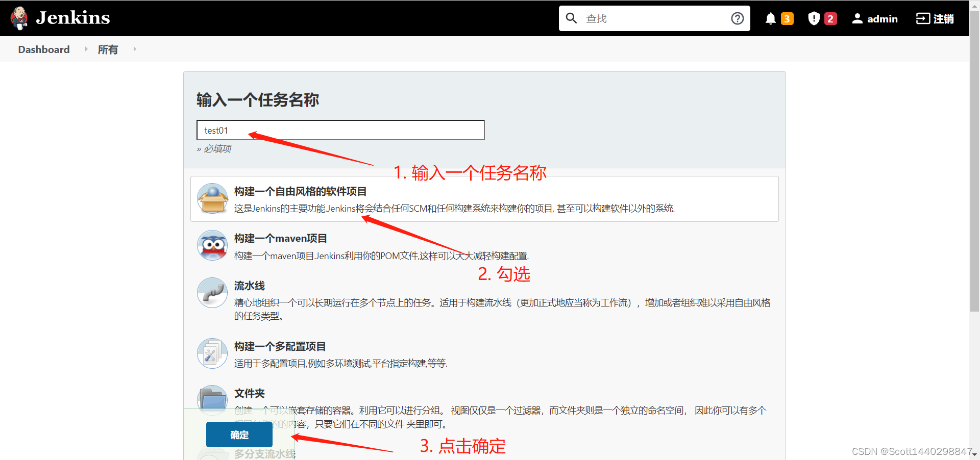Viewport: 980px width, 460px height.
Task: Open the 所有 breadcrumb view
Action: pyautogui.click(x=108, y=49)
